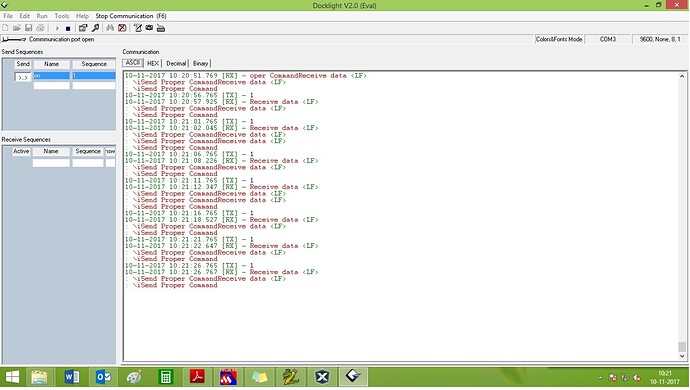Click the scroll-down arrow of communication window
690x390 pixels.
coord(682,356)
